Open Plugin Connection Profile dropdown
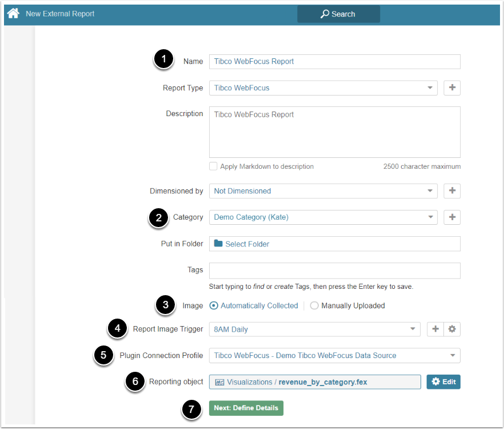The image size is (504, 429). coord(335,356)
